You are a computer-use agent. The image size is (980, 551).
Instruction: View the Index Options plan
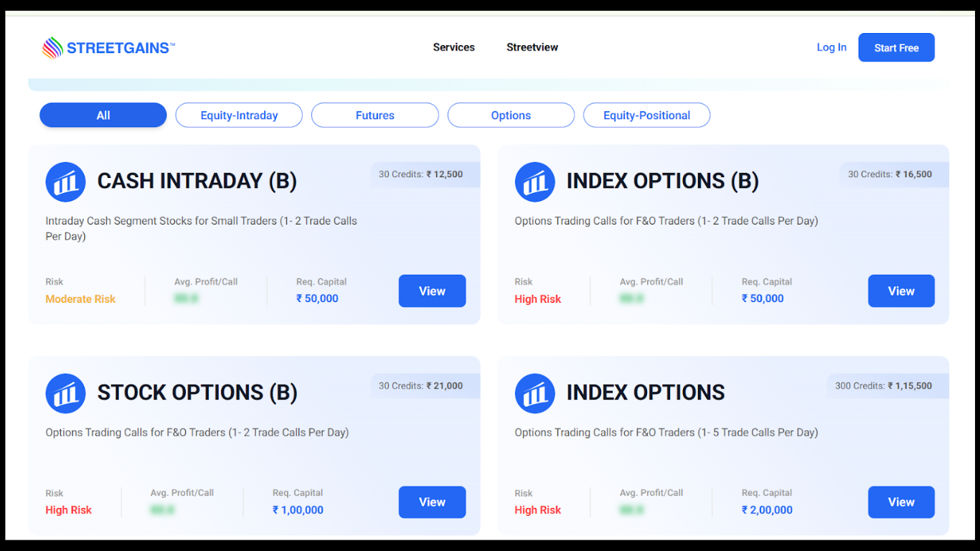click(901, 502)
